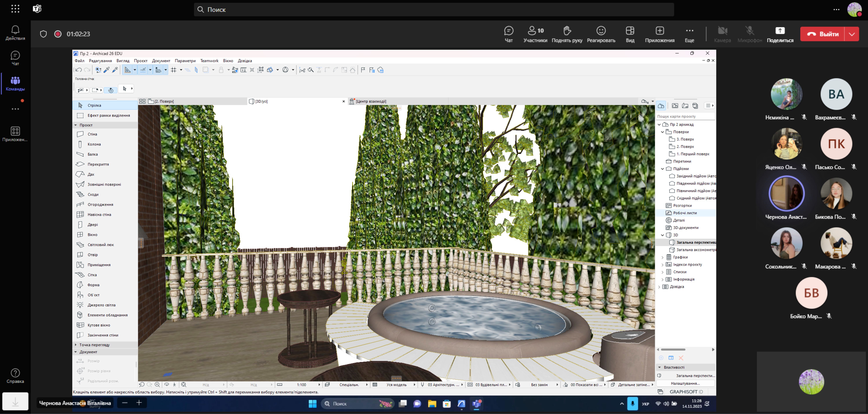The height and width of the screenshot is (414, 868).
Task: Select the Вікно window tool
Action: pos(105,235)
